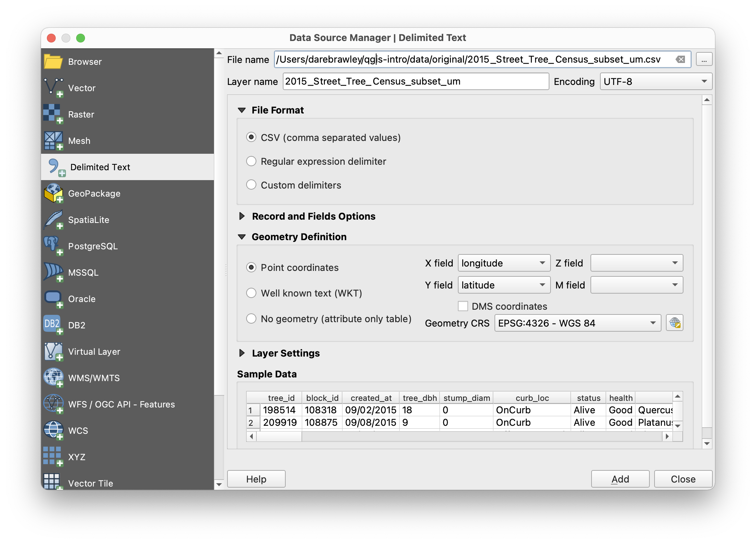756x544 pixels.
Task: Open the CRS selector globe button
Action: point(674,323)
